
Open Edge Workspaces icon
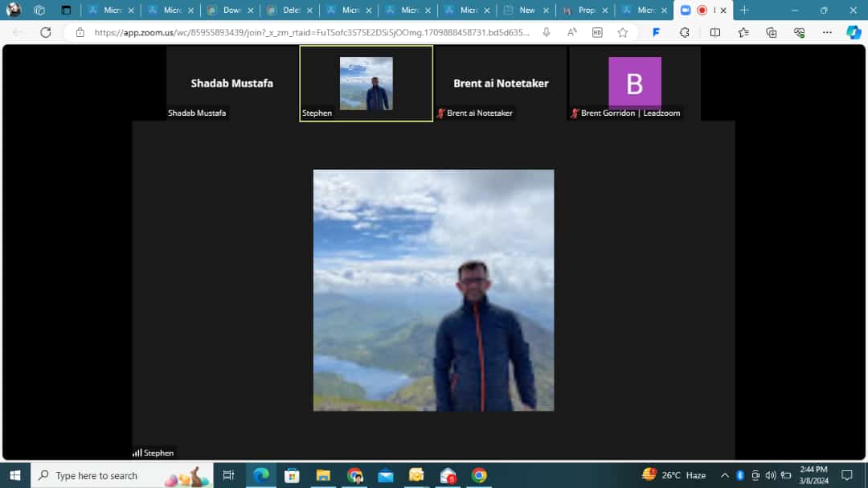tap(39, 10)
